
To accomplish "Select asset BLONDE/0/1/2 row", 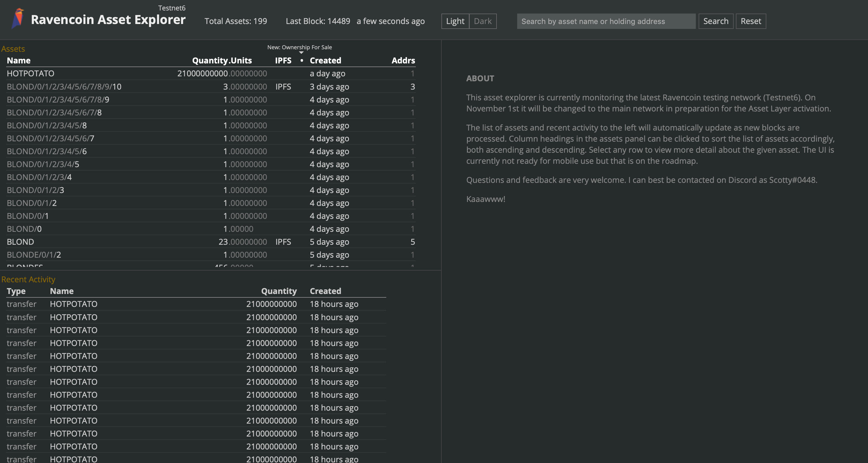I will (211, 255).
